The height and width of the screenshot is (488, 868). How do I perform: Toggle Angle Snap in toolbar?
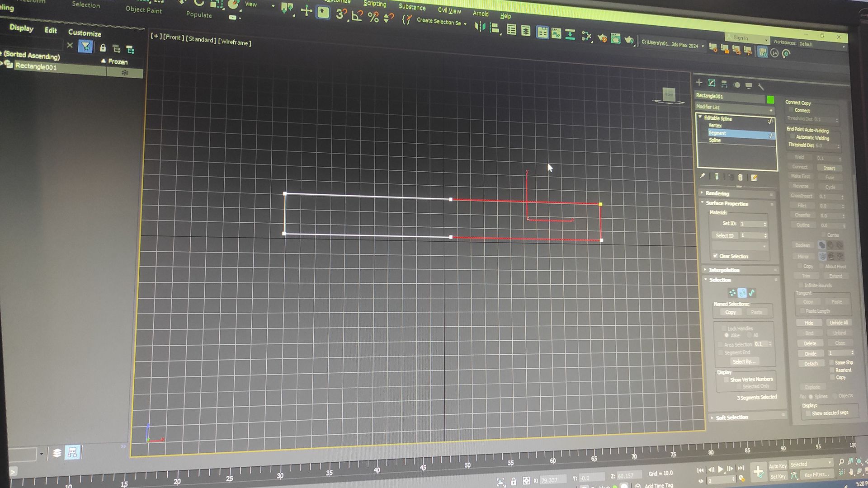pyautogui.click(x=357, y=16)
